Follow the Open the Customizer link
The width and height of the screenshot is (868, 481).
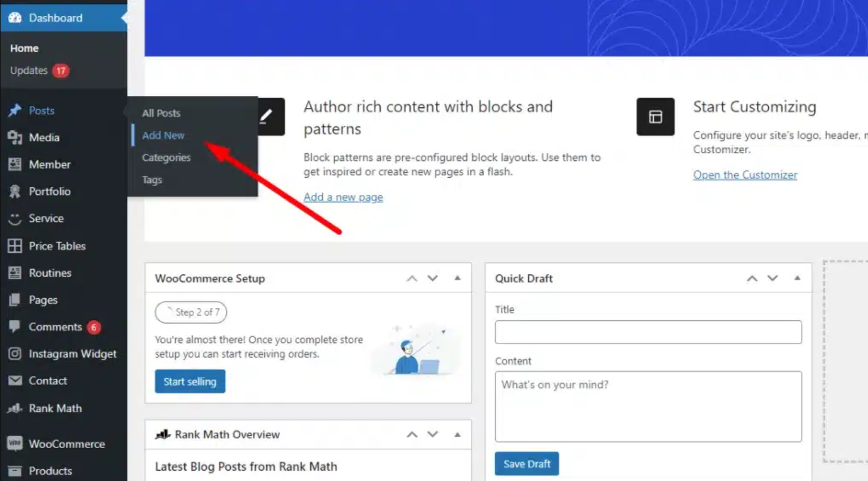tap(745, 175)
